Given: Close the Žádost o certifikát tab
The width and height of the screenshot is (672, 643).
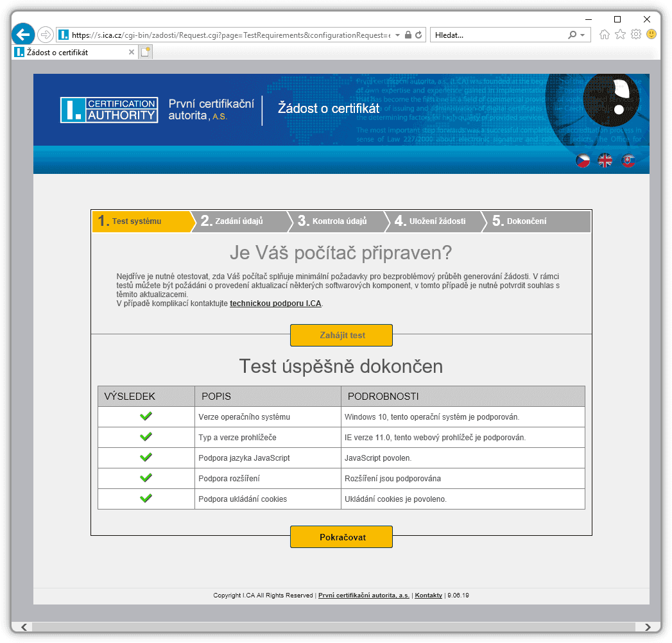Looking at the screenshot, I should pyautogui.click(x=132, y=52).
